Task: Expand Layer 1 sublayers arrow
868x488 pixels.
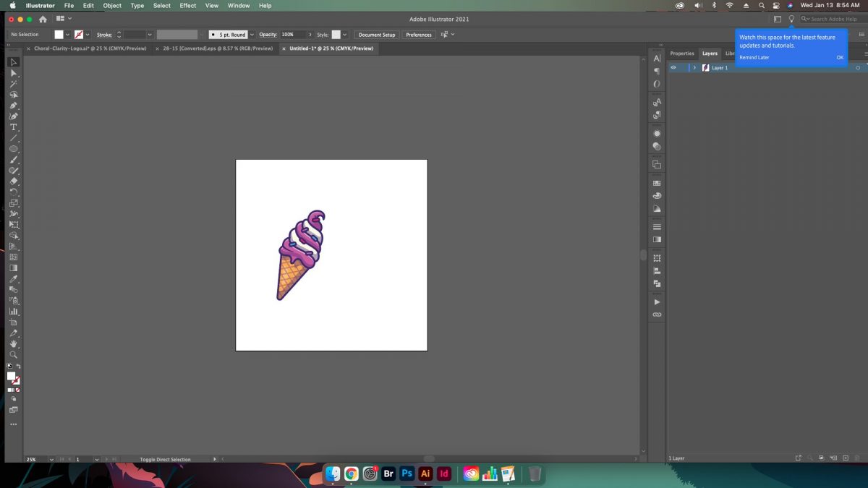Action: pos(694,68)
